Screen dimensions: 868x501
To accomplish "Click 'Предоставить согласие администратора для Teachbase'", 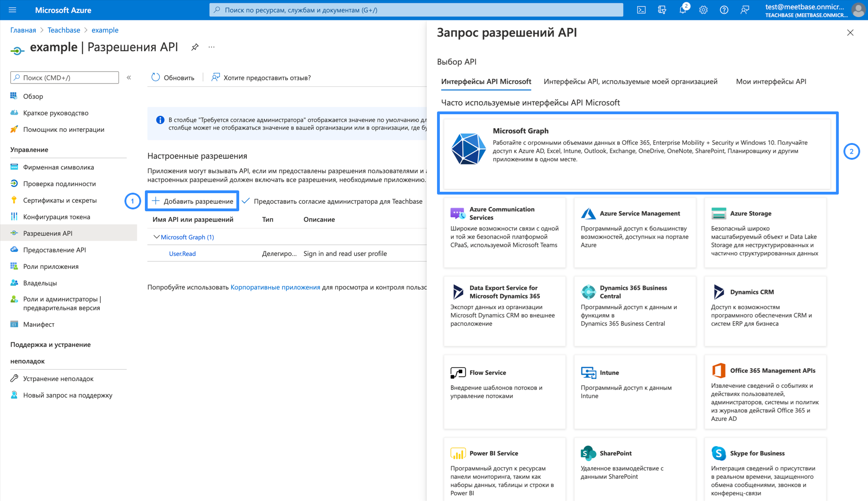I will 333,201.
